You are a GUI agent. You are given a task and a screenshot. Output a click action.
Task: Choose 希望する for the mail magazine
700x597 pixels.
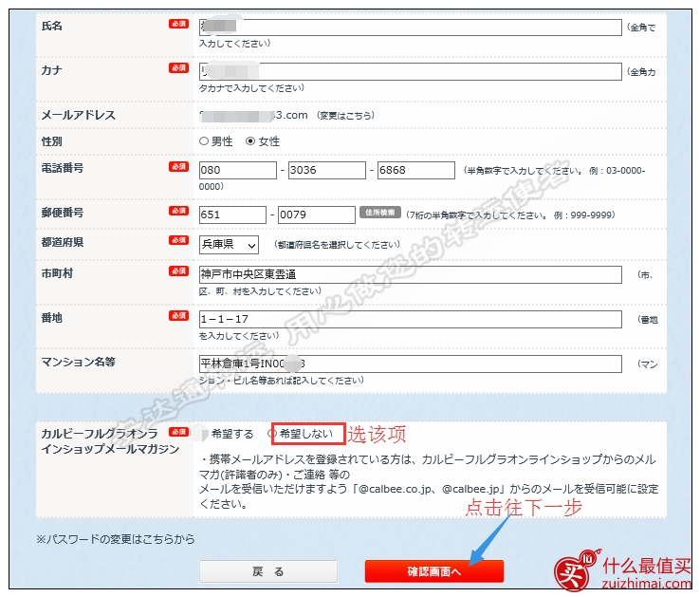point(202,434)
